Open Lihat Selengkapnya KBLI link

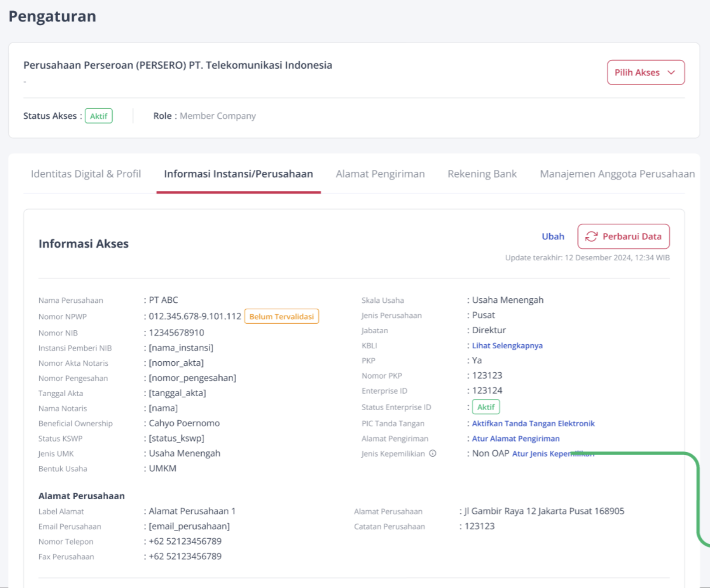coord(507,346)
